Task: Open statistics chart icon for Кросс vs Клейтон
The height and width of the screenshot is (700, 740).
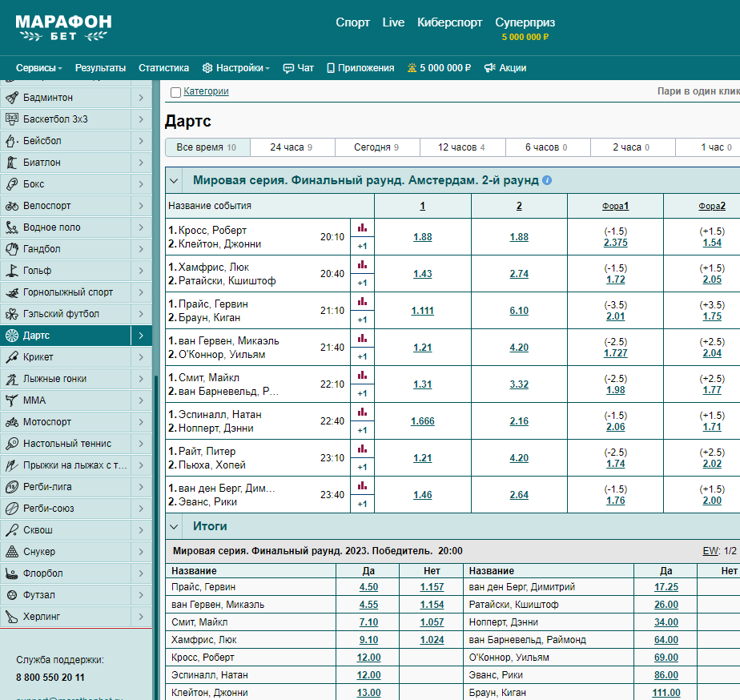Action: 362,228
